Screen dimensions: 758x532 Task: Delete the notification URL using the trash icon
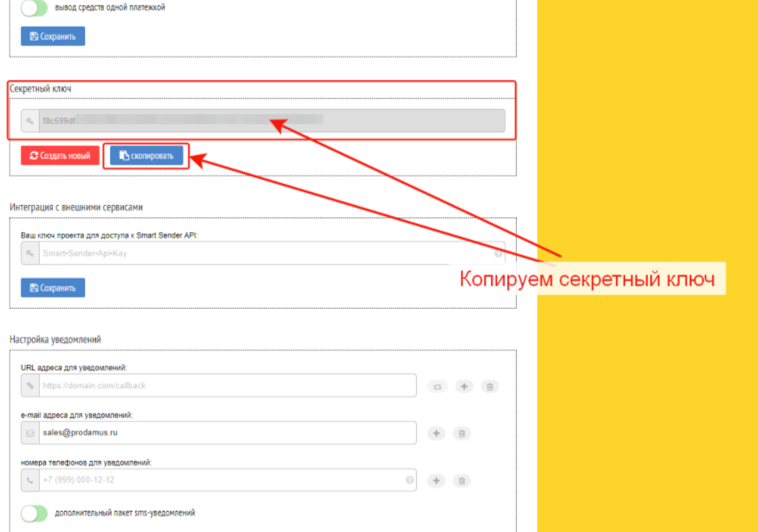[x=489, y=386]
